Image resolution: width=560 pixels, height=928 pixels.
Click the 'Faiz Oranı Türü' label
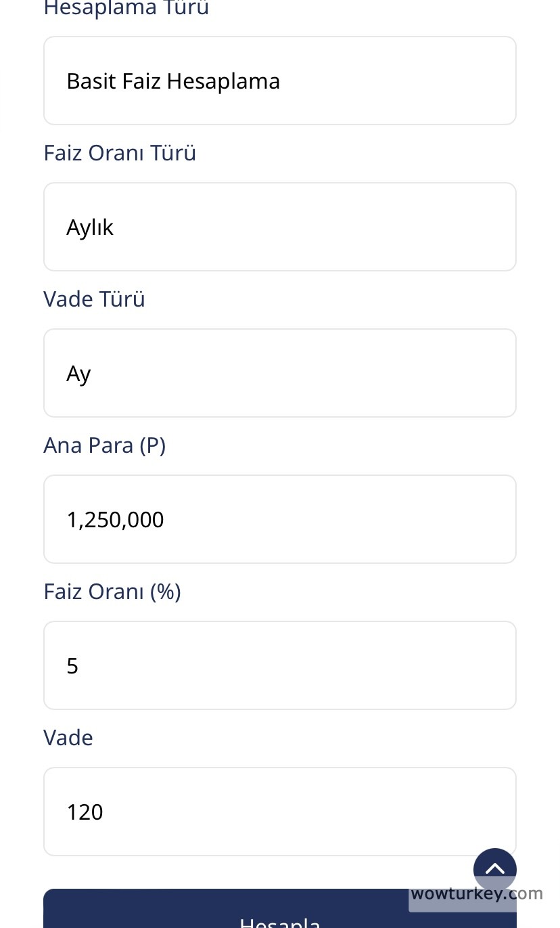(x=120, y=153)
